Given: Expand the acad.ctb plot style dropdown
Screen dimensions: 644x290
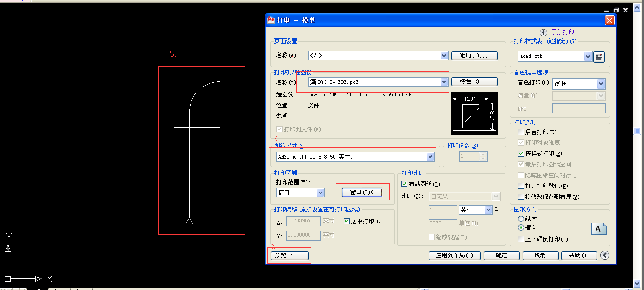Looking at the screenshot, I should [588, 56].
